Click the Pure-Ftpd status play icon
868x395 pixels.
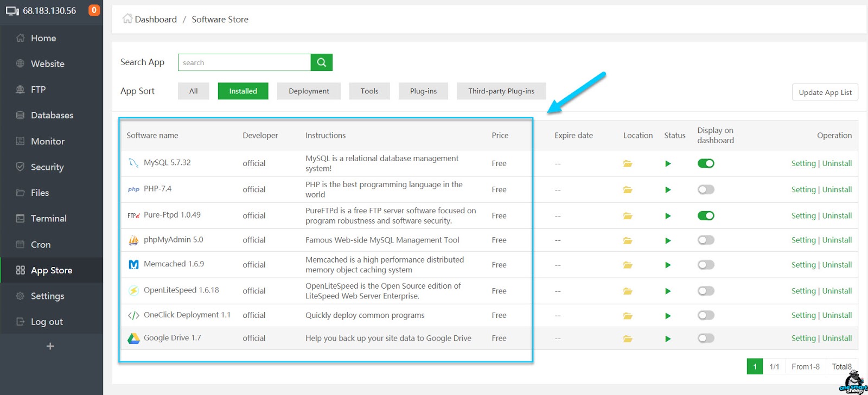pos(668,215)
